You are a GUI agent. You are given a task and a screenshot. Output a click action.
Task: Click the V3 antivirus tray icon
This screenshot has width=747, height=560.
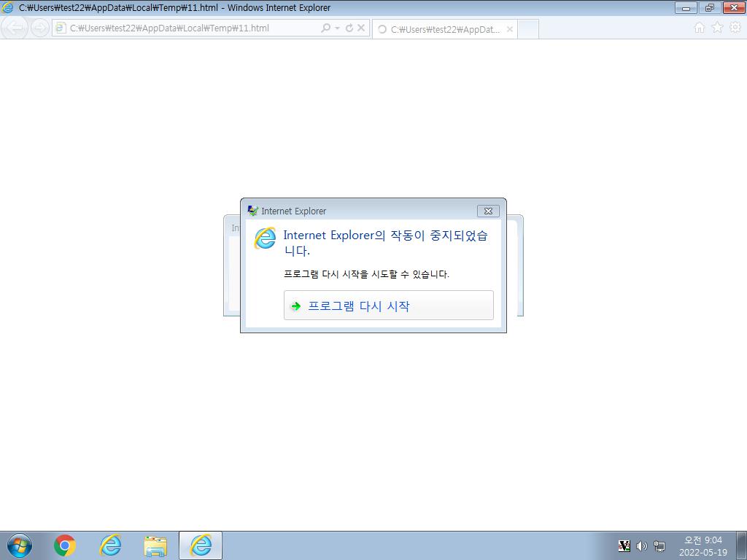point(624,545)
